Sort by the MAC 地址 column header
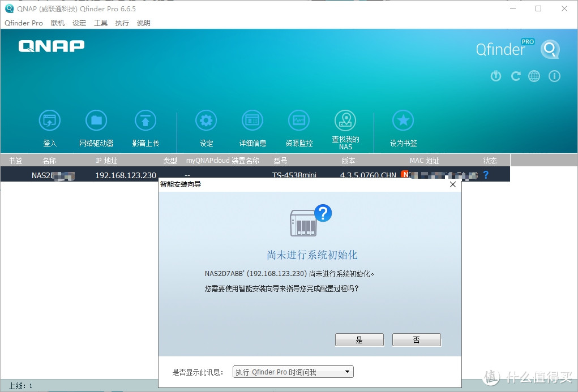The height and width of the screenshot is (392, 578). [x=424, y=161]
